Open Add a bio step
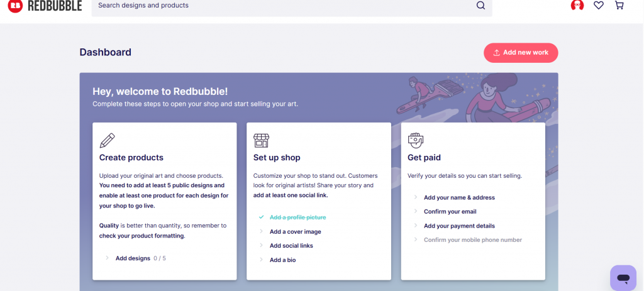Viewport: 644px width, 291px height. pos(282,260)
